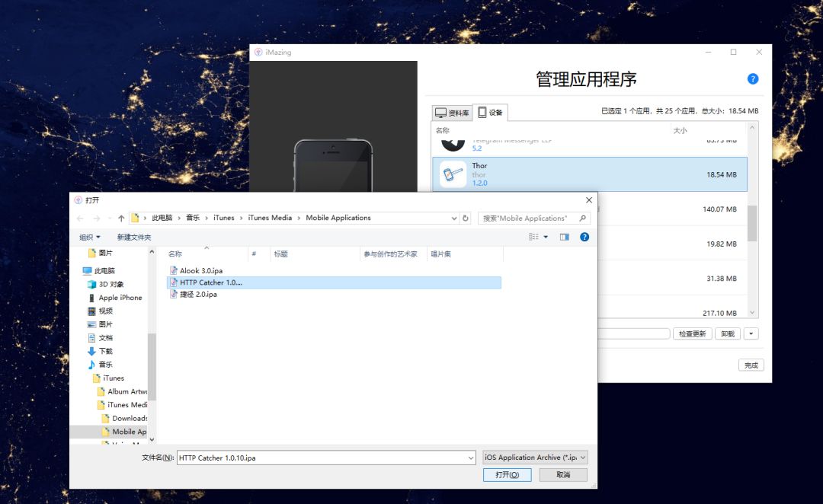Screen dimensions: 823x504
Task: Click the search magnifier icon
Action: pos(582,219)
